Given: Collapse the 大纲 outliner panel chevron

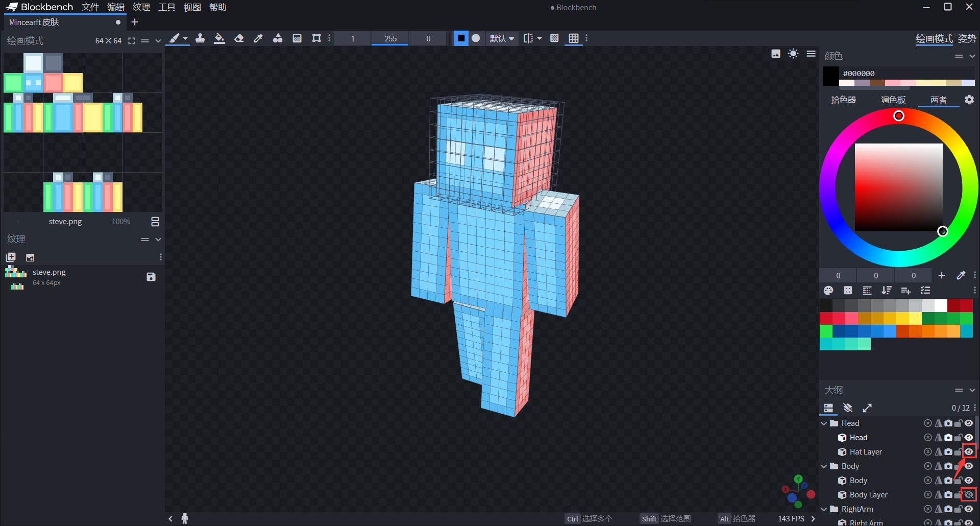Looking at the screenshot, I should 972,390.
